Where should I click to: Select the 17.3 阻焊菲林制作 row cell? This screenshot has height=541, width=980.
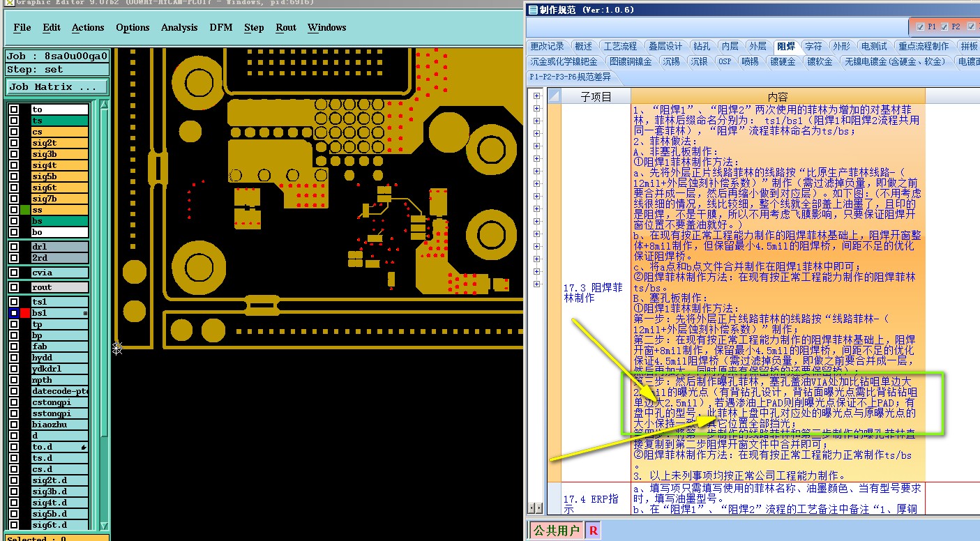(596, 292)
